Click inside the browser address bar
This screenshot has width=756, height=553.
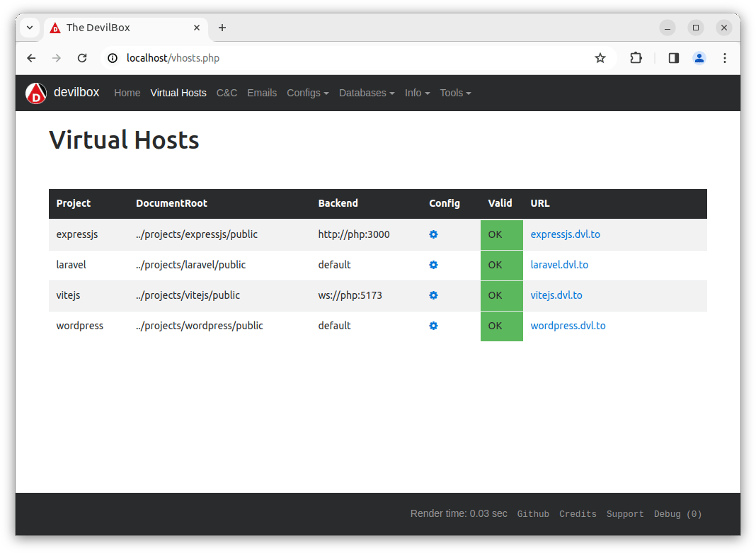tap(283, 58)
